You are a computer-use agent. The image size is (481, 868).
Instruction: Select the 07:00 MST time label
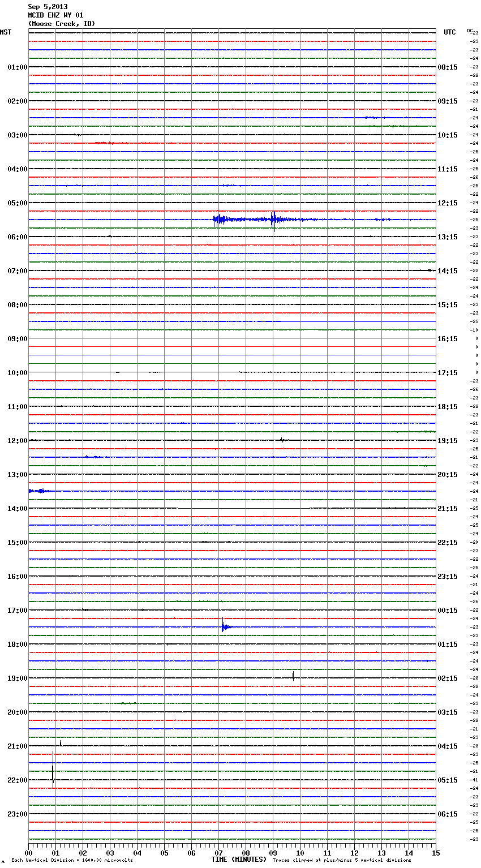17,271
